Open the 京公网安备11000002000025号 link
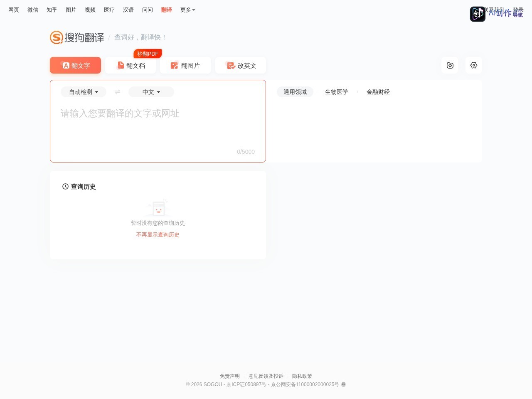 (305, 384)
